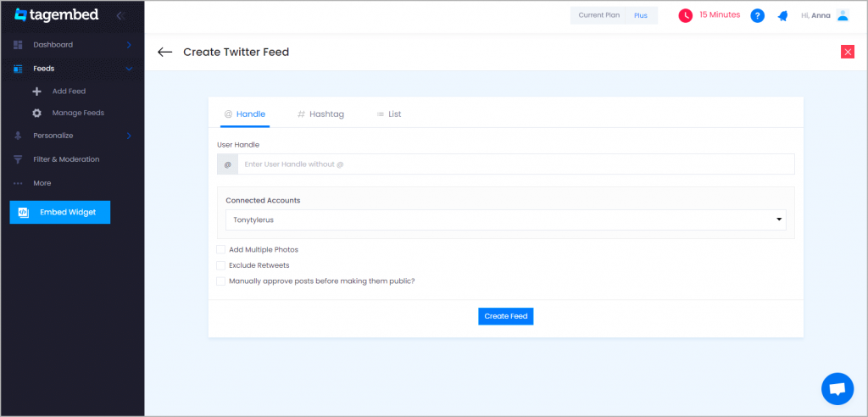Click the Plus plan badge
Image resolution: width=868 pixels, height=417 pixels.
click(641, 15)
